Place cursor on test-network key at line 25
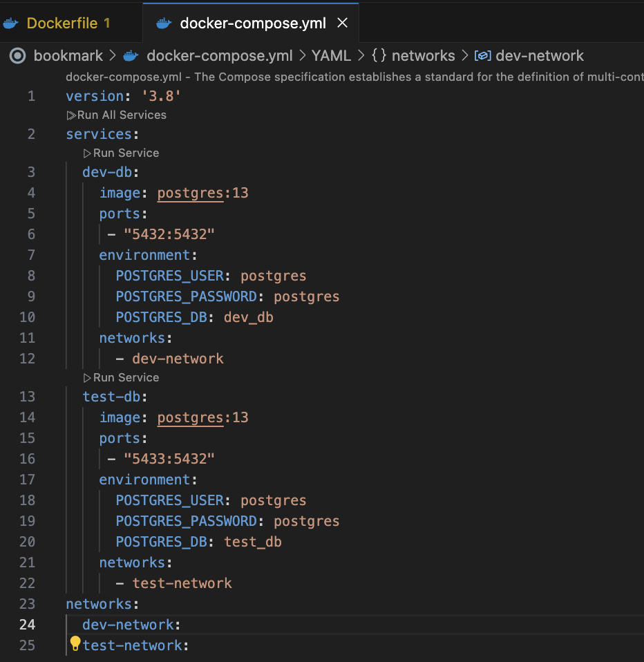Image resolution: width=644 pixels, height=662 pixels. coord(132,645)
